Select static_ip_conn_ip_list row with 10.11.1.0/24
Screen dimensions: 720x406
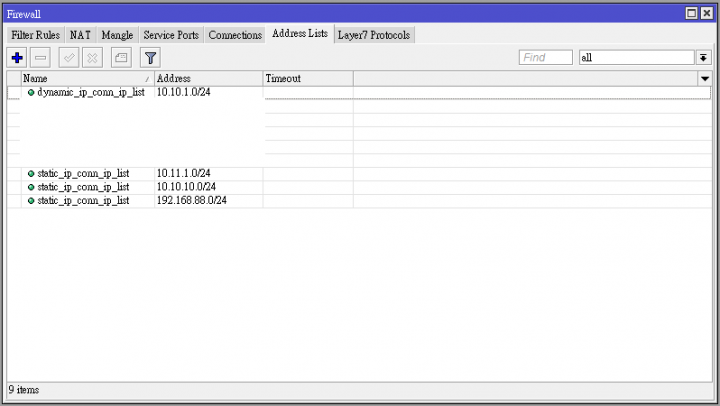coord(359,174)
